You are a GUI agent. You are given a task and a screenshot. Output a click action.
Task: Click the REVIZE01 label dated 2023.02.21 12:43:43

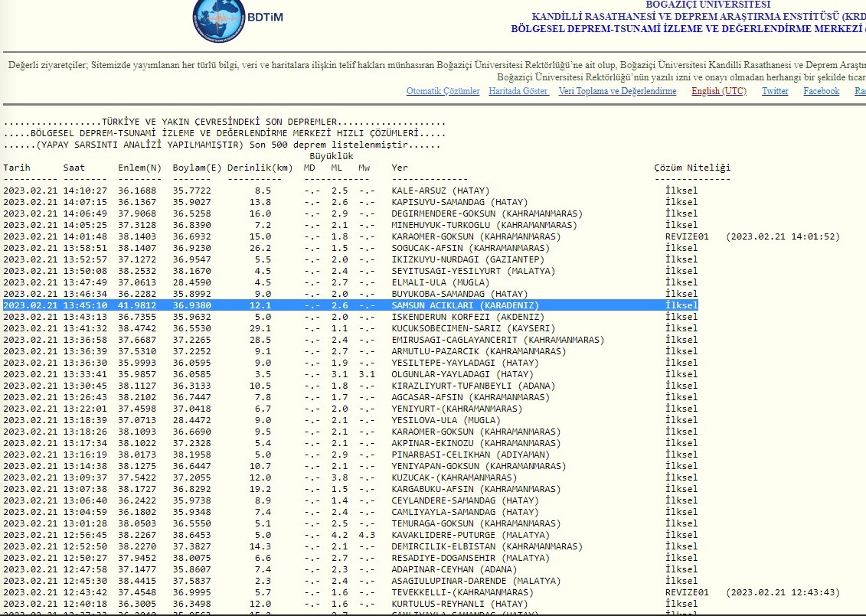(687, 592)
